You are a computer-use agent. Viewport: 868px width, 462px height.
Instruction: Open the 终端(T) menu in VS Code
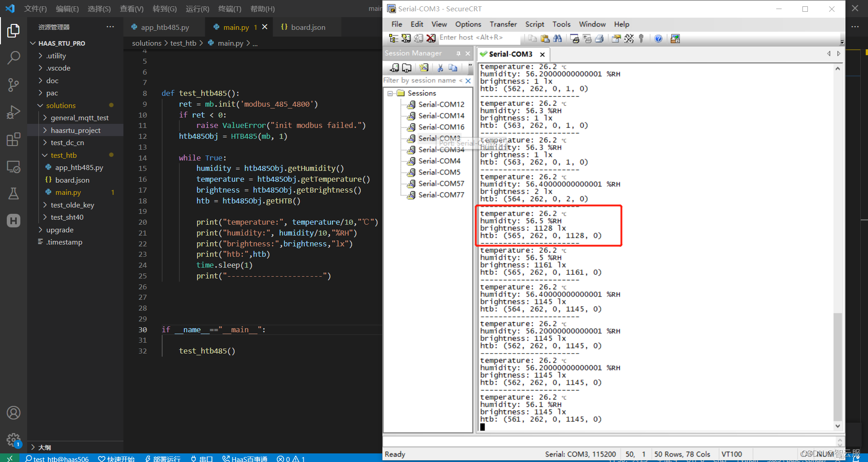(x=230, y=9)
